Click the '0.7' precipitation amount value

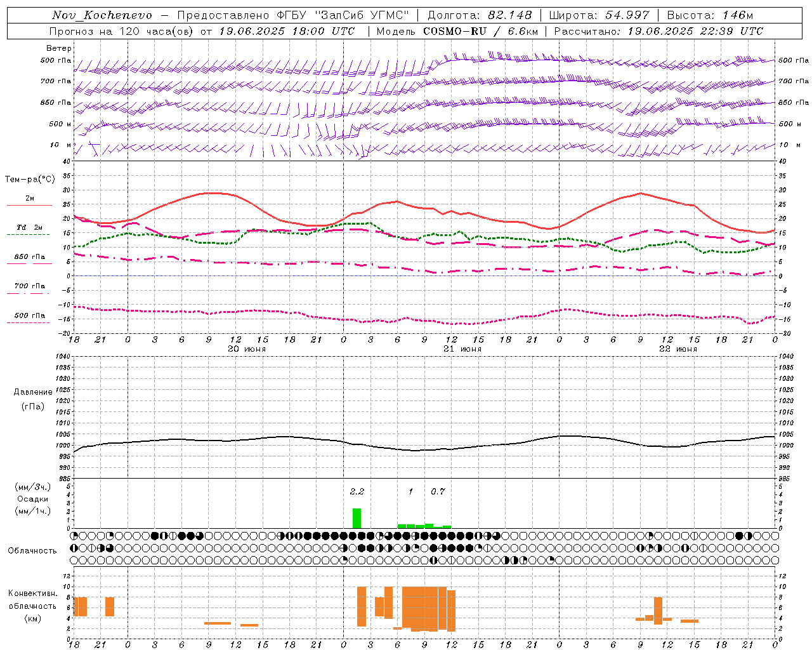438,491
